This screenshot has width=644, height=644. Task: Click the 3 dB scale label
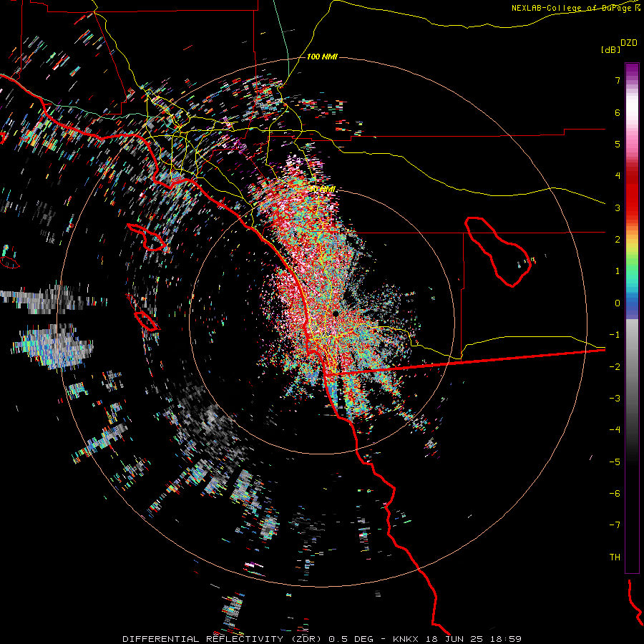click(x=618, y=208)
